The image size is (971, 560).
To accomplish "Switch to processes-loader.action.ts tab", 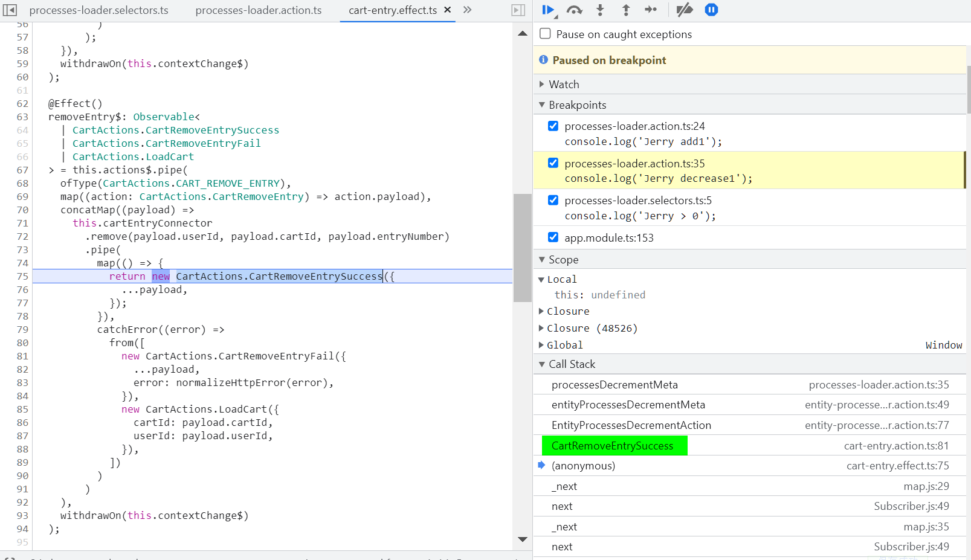I will pyautogui.click(x=259, y=10).
